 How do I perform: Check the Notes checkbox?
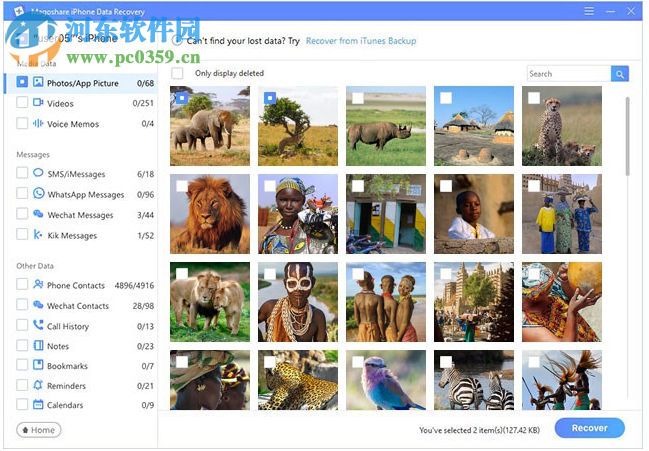22,345
